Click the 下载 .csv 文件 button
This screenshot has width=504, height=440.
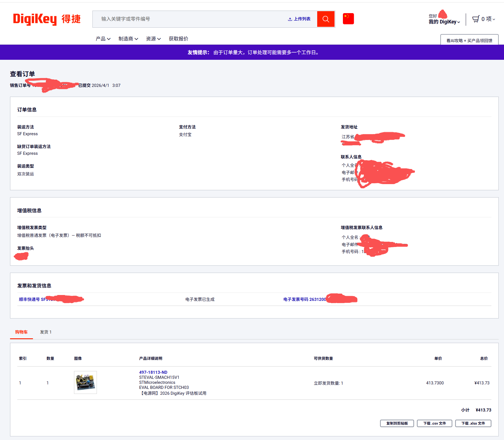[434, 423]
